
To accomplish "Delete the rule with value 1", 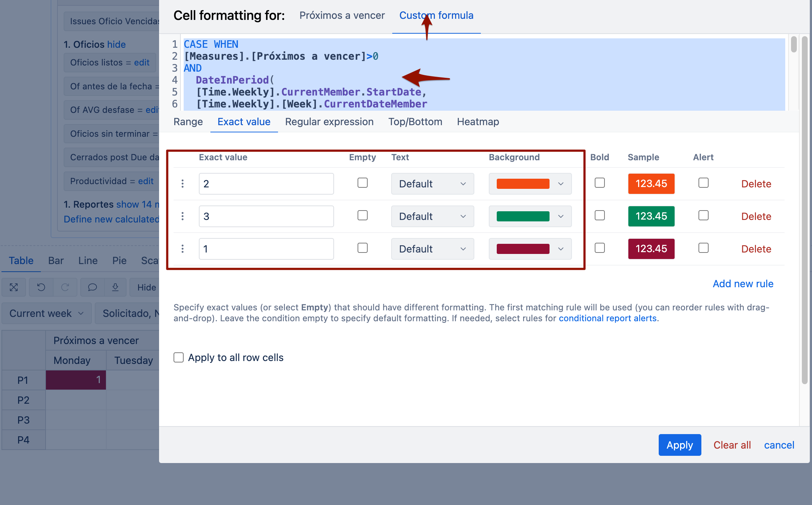I will pyautogui.click(x=756, y=249).
